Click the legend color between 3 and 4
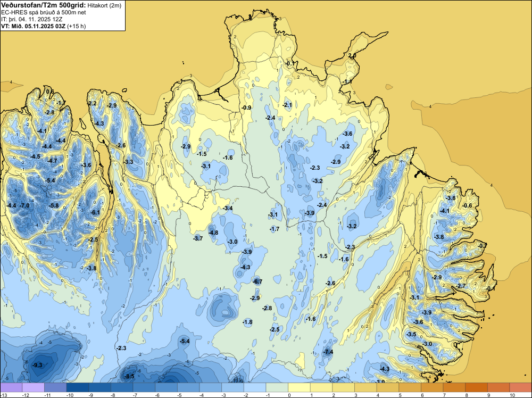The height and width of the screenshot is (398, 532). [x=366, y=387]
